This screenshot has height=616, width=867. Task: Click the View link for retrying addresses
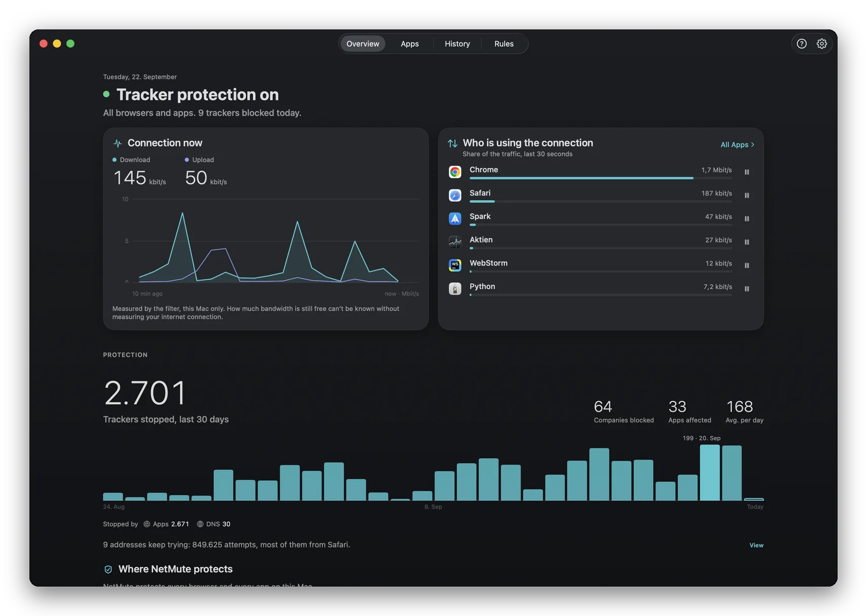click(756, 546)
